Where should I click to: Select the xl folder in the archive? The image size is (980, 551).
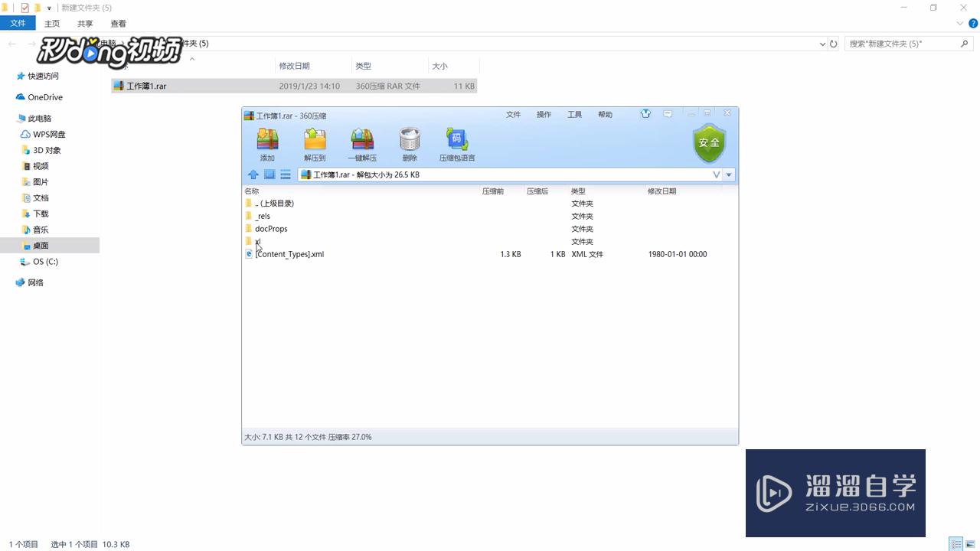pos(490,241)
